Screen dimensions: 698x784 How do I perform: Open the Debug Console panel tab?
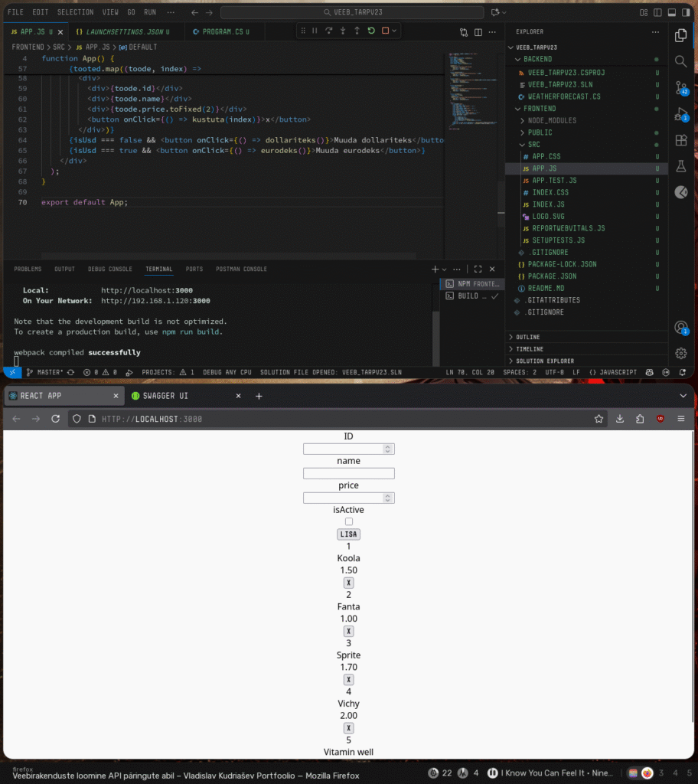pyautogui.click(x=109, y=269)
